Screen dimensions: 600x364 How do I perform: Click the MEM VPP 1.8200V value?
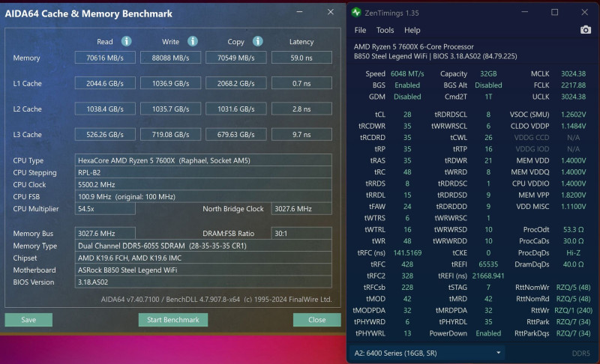tap(573, 195)
